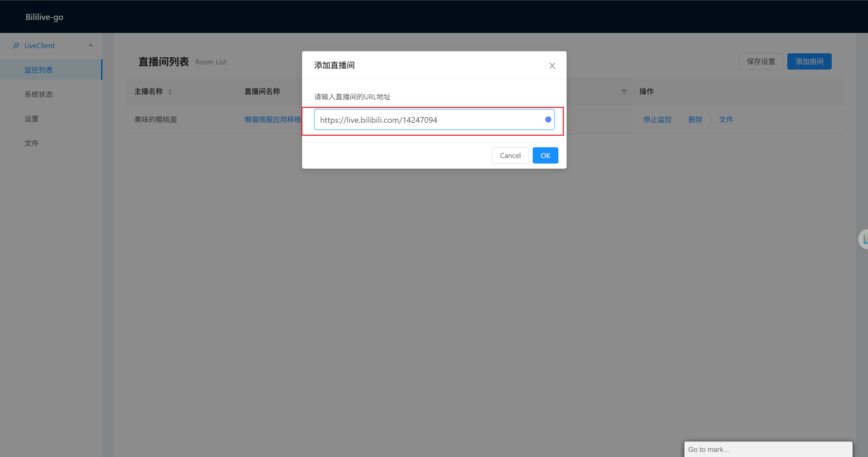Open the 懒猫微服应用移植 room link
Viewport: 868px width, 457px height.
(273, 119)
